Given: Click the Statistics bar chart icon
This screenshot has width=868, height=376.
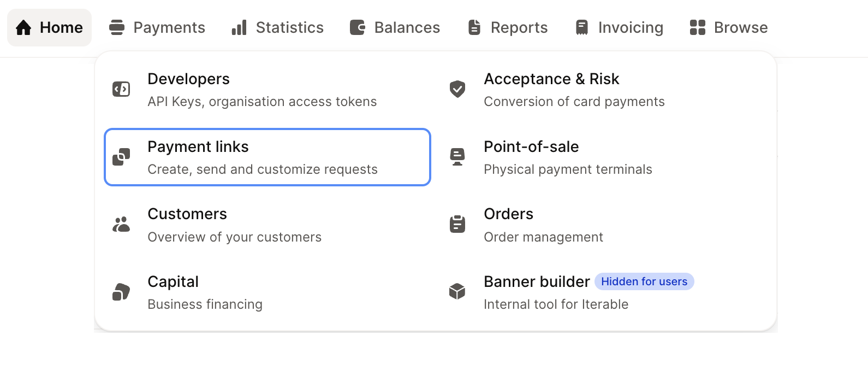Looking at the screenshot, I should (239, 28).
